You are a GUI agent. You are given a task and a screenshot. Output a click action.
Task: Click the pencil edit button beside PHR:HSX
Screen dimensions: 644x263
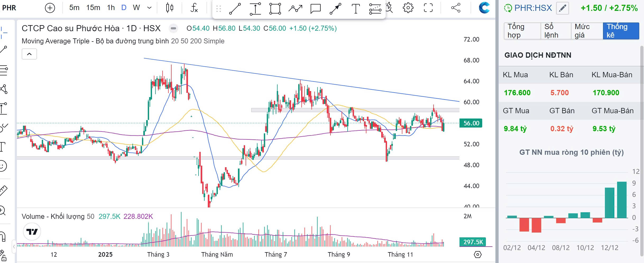562,8
